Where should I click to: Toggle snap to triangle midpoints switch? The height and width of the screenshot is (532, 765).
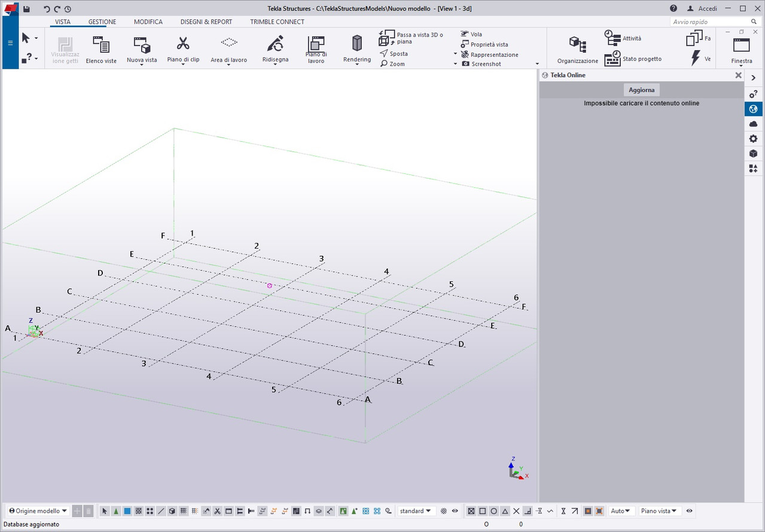click(505, 511)
